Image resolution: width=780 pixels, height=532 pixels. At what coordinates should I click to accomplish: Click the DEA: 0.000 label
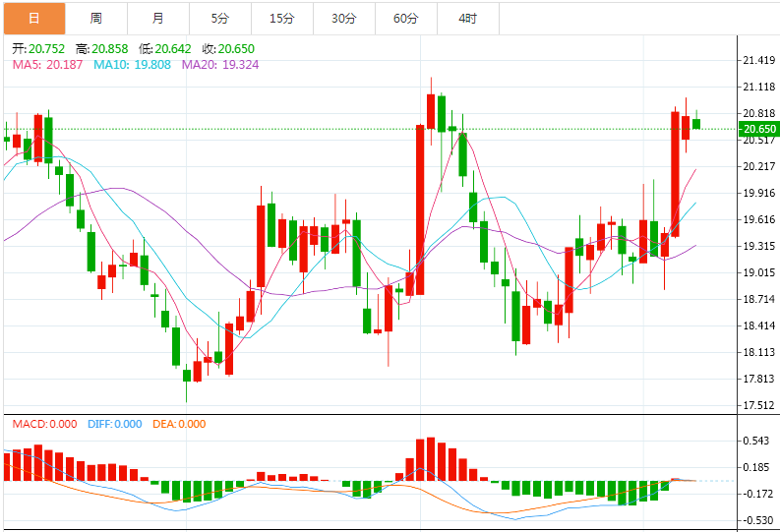pyautogui.click(x=179, y=424)
